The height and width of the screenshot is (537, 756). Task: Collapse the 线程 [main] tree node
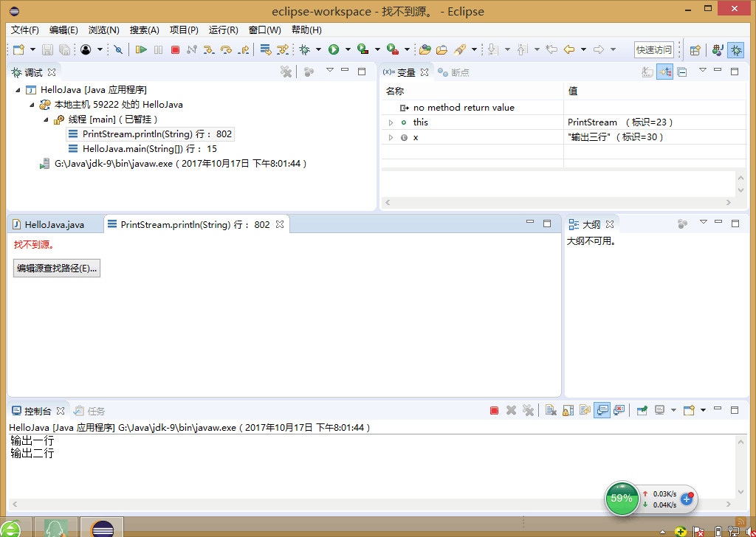click(x=47, y=119)
